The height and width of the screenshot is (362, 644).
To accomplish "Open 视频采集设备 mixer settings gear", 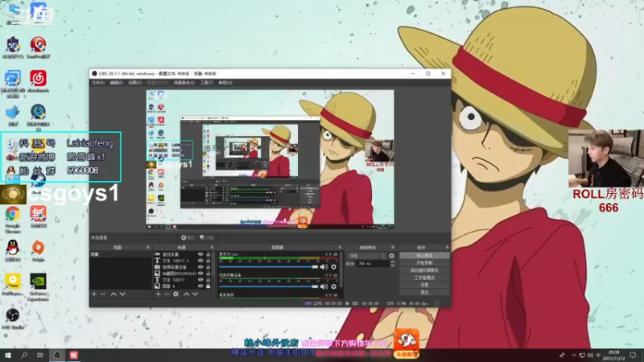I will 334,286.
